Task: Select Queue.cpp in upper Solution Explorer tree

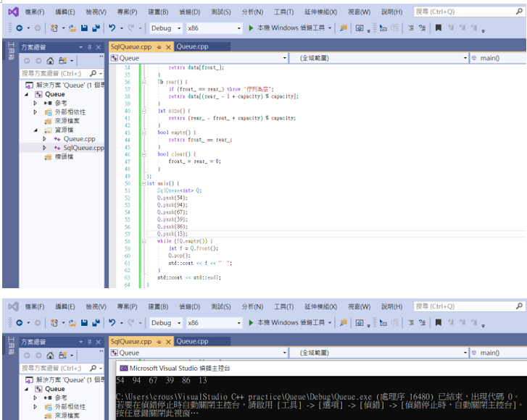Action: click(x=79, y=138)
